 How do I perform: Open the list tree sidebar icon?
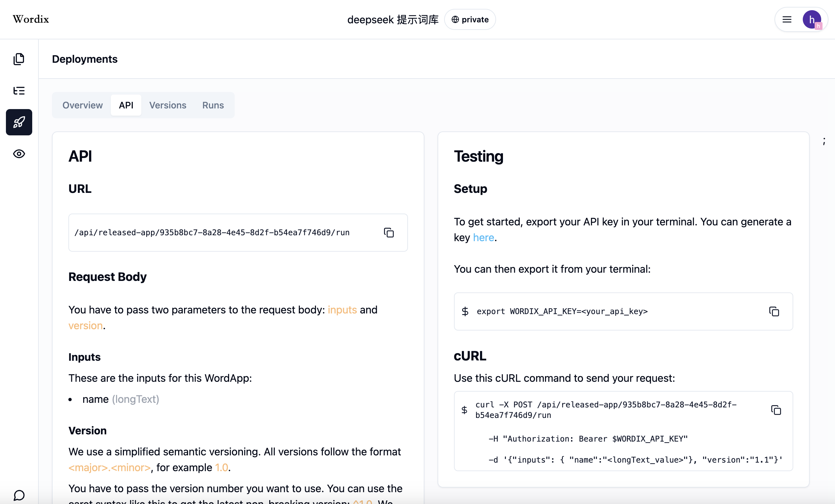click(19, 90)
